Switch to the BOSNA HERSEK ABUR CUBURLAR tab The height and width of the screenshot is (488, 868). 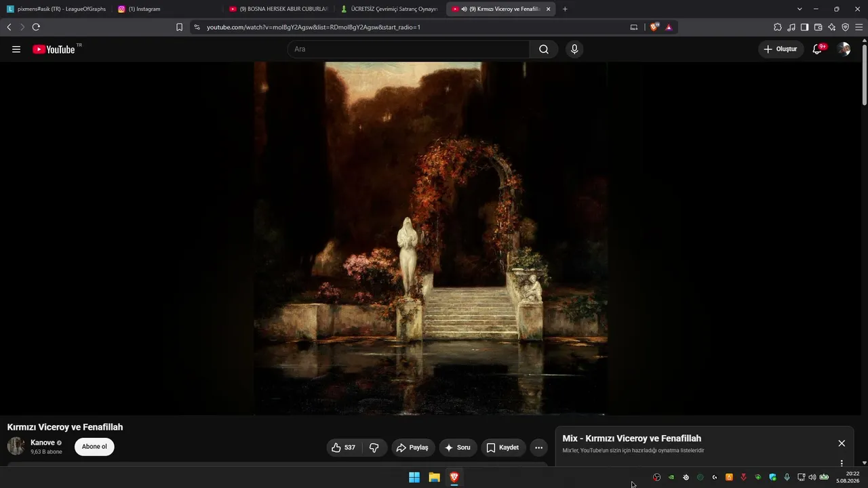(279, 9)
